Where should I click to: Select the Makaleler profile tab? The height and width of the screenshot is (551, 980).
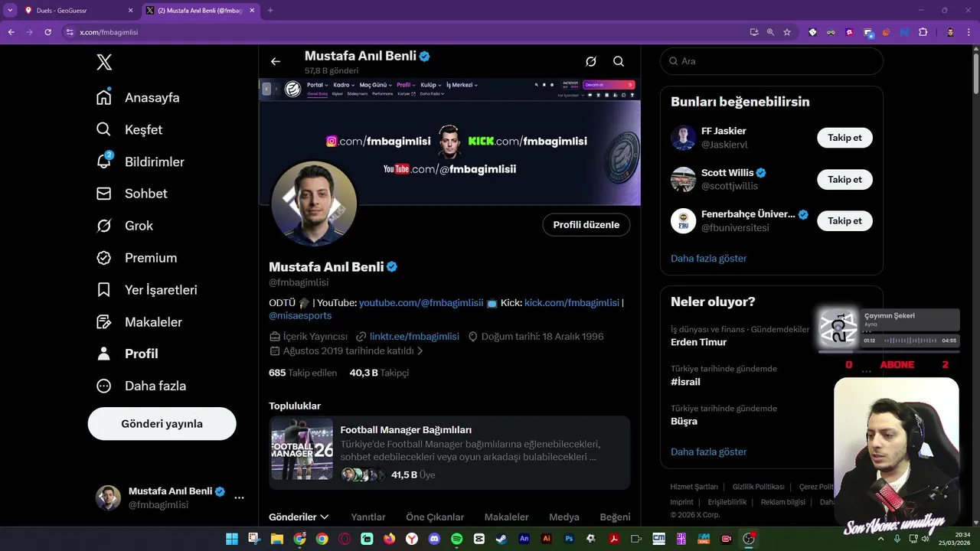(x=507, y=517)
